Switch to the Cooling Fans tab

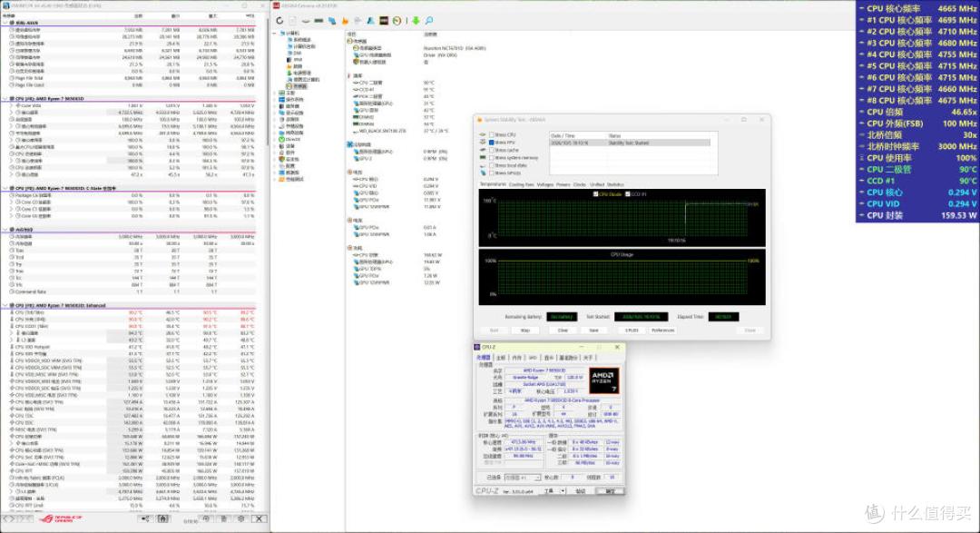tap(521, 185)
